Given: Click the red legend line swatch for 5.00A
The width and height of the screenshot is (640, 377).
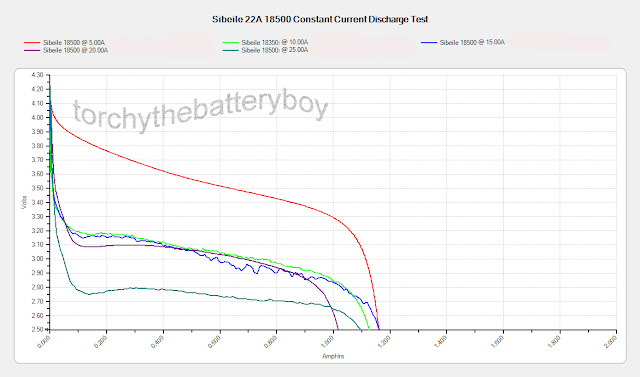Looking at the screenshot, I should (32, 42).
